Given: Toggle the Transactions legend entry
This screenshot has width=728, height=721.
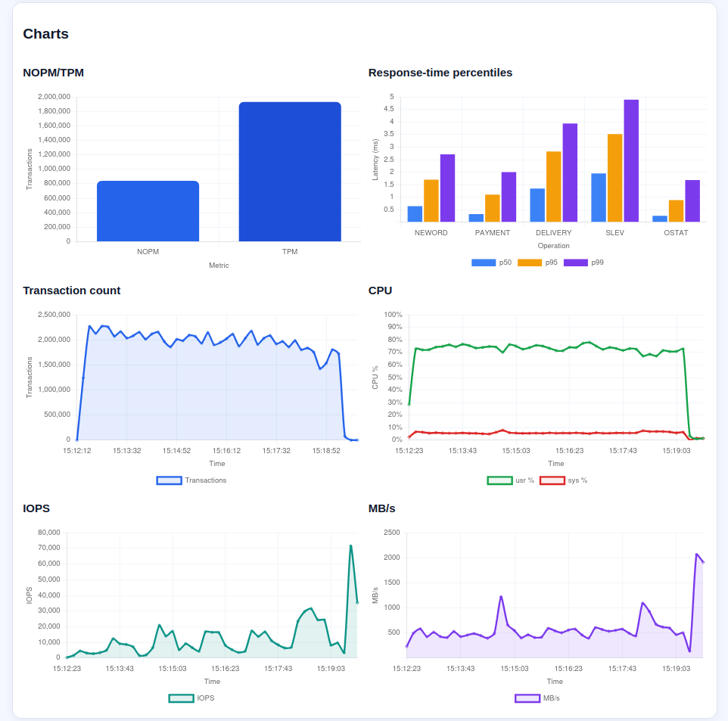Looking at the screenshot, I should click(x=191, y=480).
